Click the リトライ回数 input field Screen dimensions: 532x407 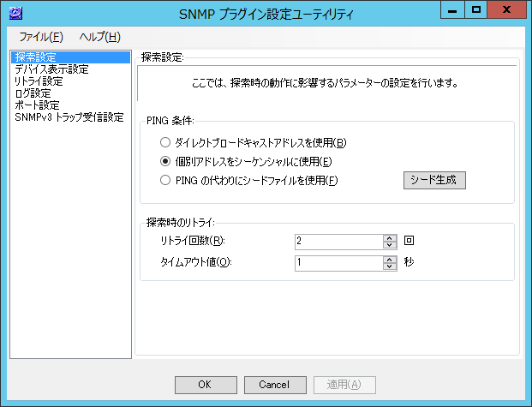point(338,242)
